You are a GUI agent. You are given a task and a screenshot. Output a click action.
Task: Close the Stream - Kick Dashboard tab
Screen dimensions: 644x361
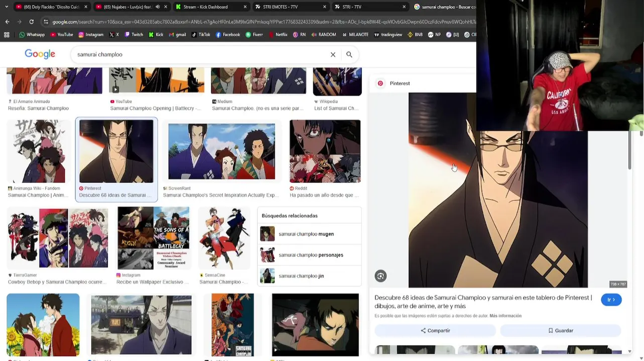[245, 7]
